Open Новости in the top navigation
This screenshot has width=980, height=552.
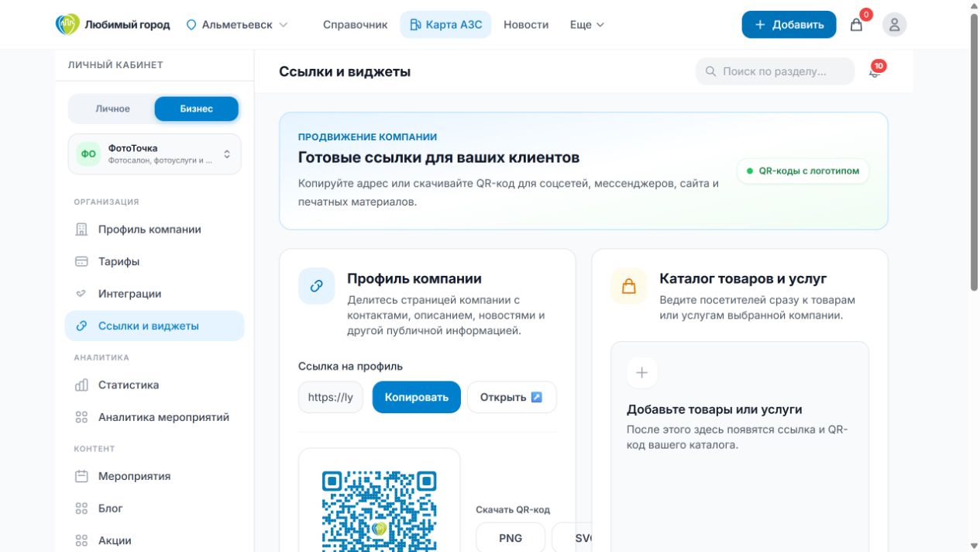pos(526,25)
